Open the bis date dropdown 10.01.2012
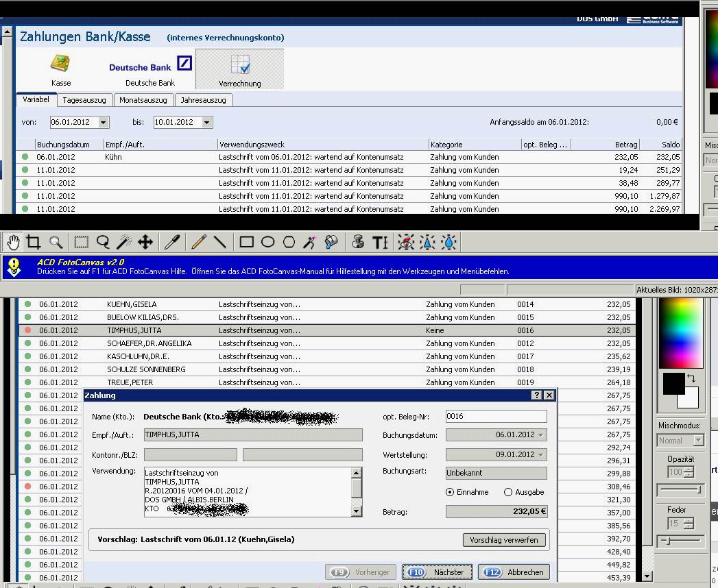The image size is (718, 588). click(207, 122)
